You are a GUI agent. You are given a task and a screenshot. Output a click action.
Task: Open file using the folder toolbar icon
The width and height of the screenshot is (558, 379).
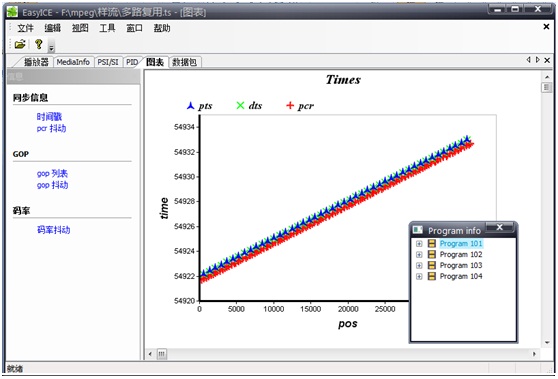[20, 44]
